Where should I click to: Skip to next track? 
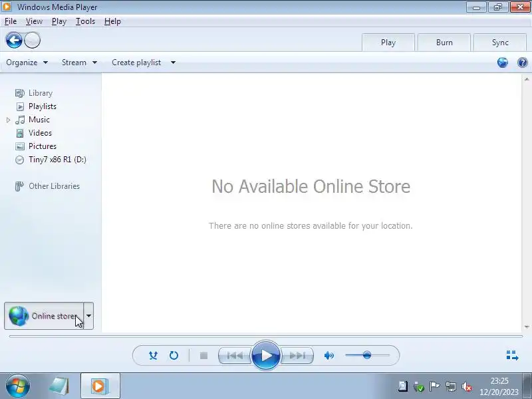click(x=297, y=355)
